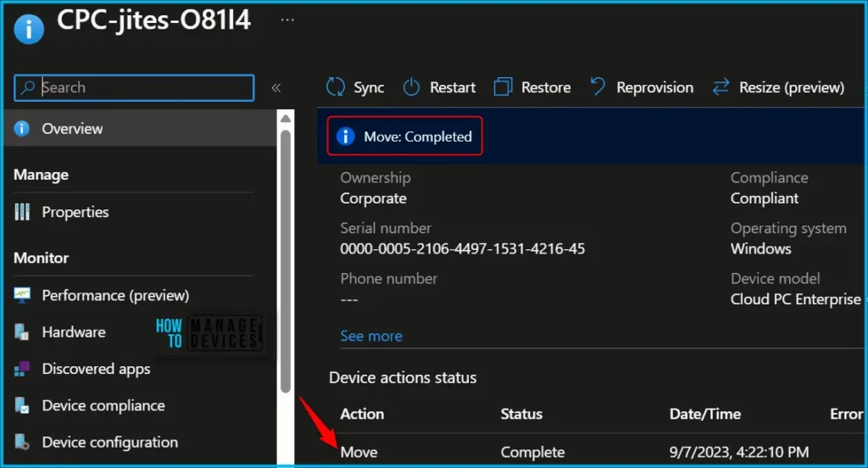Click the Compliant compliance value
Viewport: 868px width, 468px height.
[x=765, y=198]
